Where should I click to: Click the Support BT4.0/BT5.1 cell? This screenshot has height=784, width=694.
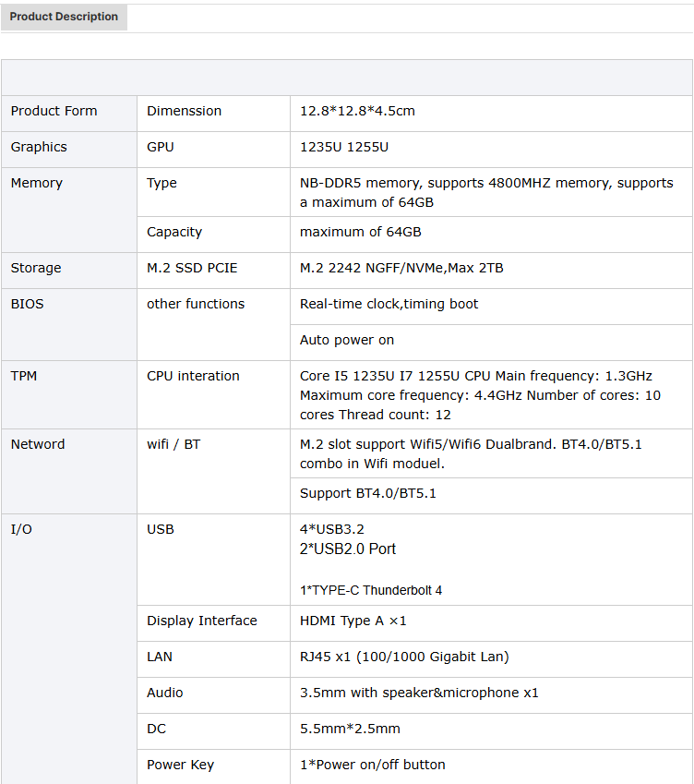[x=368, y=493]
